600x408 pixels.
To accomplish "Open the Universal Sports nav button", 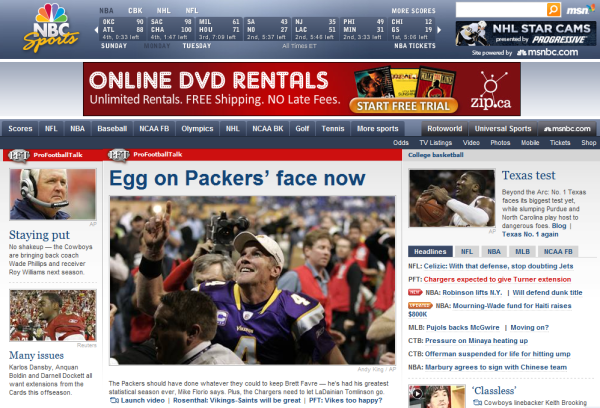I will [503, 129].
